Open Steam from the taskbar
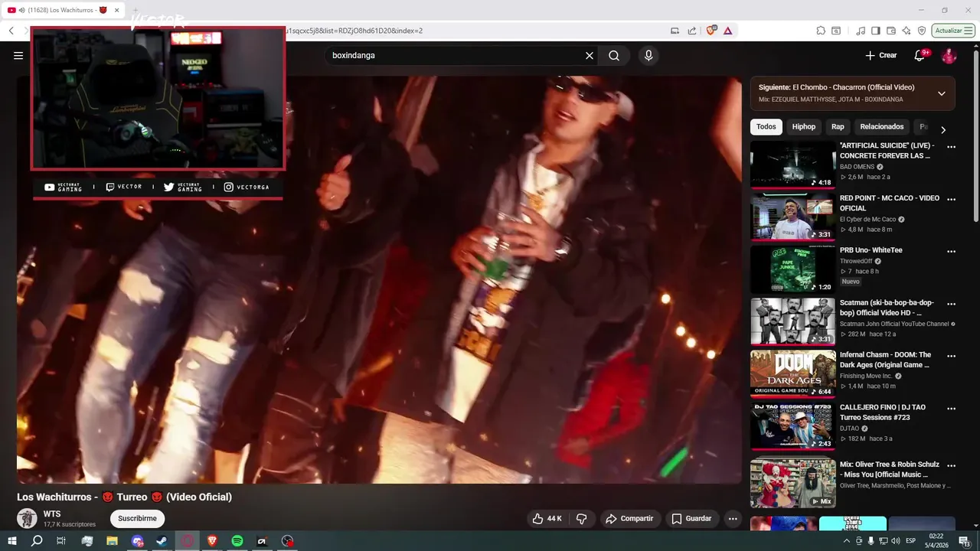Image resolution: width=980 pixels, height=551 pixels. 162,541
